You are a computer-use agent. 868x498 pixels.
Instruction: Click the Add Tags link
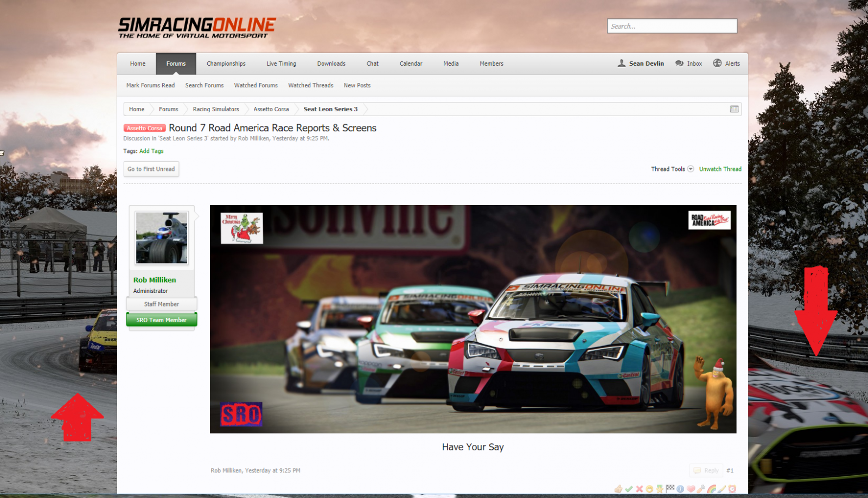pyautogui.click(x=151, y=151)
